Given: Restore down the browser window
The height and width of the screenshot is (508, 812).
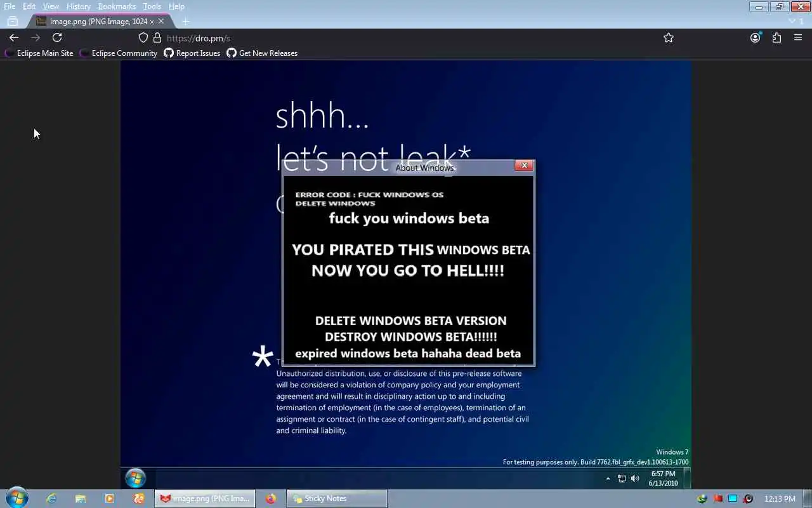Looking at the screenshot, I should click(x=779, y=6).
